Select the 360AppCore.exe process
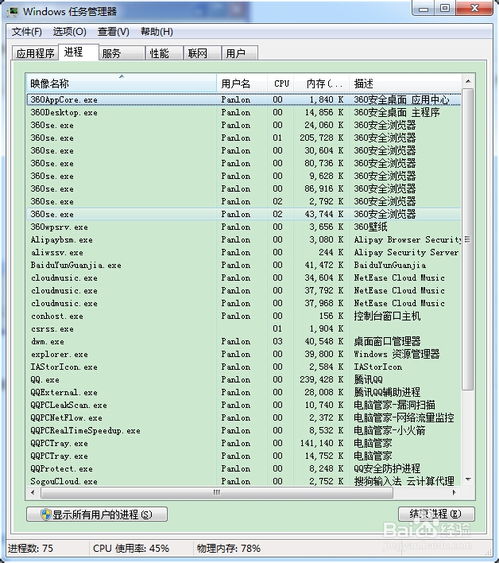499x563 pixels. click(244, 100)
